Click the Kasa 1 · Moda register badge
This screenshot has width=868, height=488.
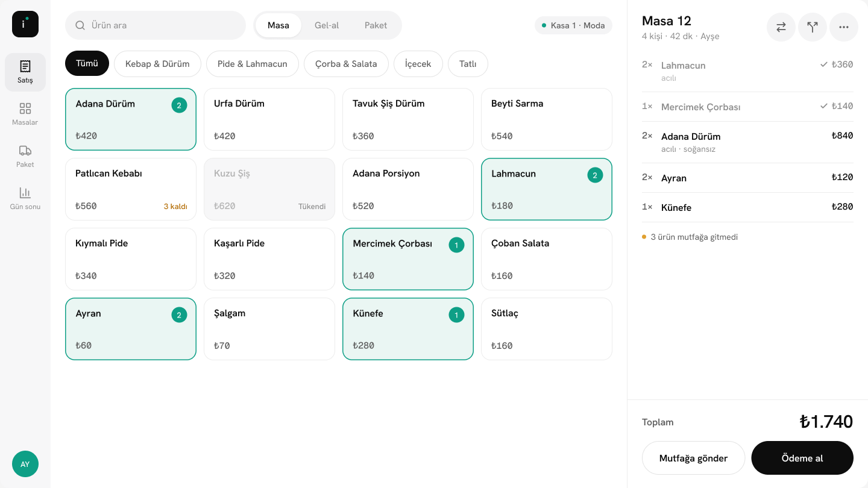click(573, 25)
